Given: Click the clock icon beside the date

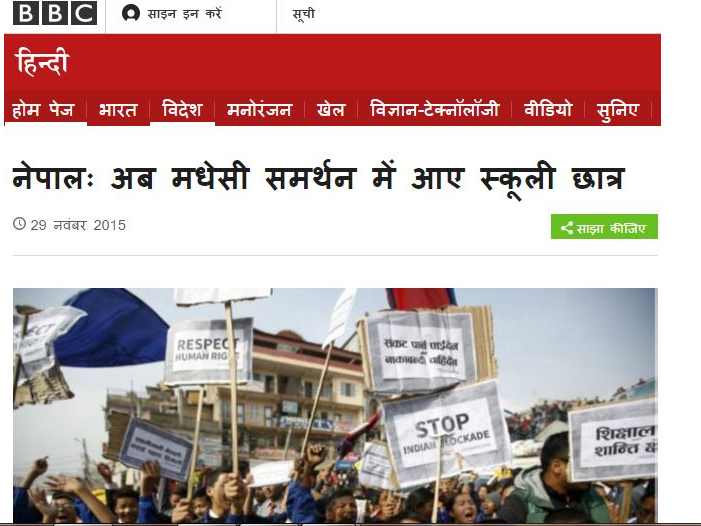Looking at the screenshot, I should [19, 223].
